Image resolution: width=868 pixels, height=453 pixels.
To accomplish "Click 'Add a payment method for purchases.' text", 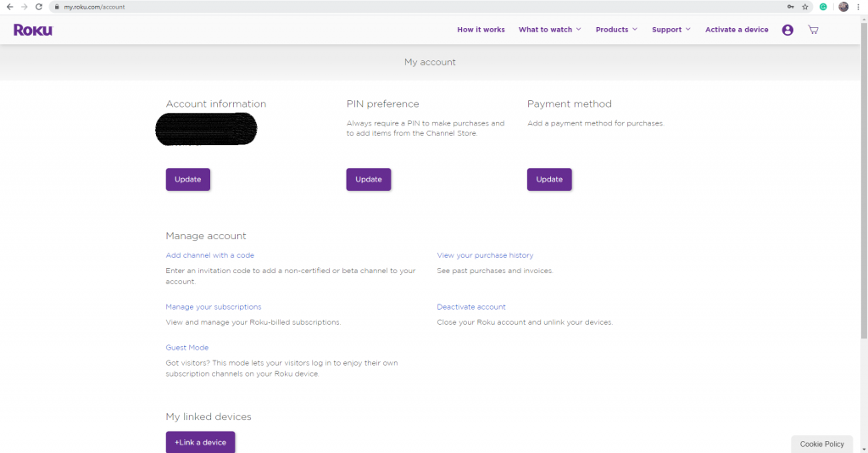I will point(595,124).
